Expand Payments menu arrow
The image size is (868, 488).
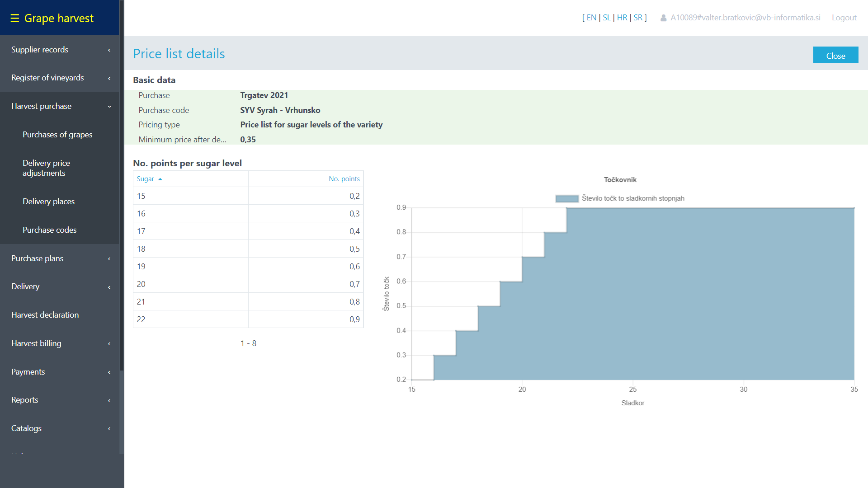(109, 372)
